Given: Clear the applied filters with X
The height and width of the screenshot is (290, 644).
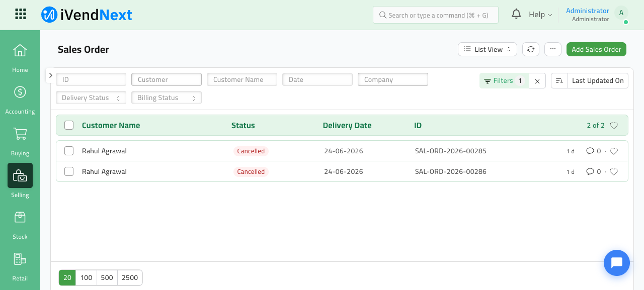Looking at the screenshot, I should pos(537,81).
